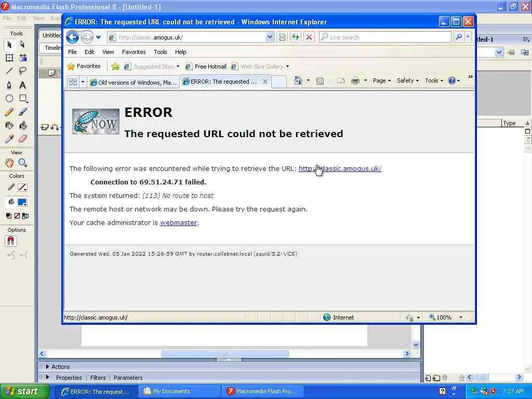Click Black and White default colors icon

tap(9, 216)
